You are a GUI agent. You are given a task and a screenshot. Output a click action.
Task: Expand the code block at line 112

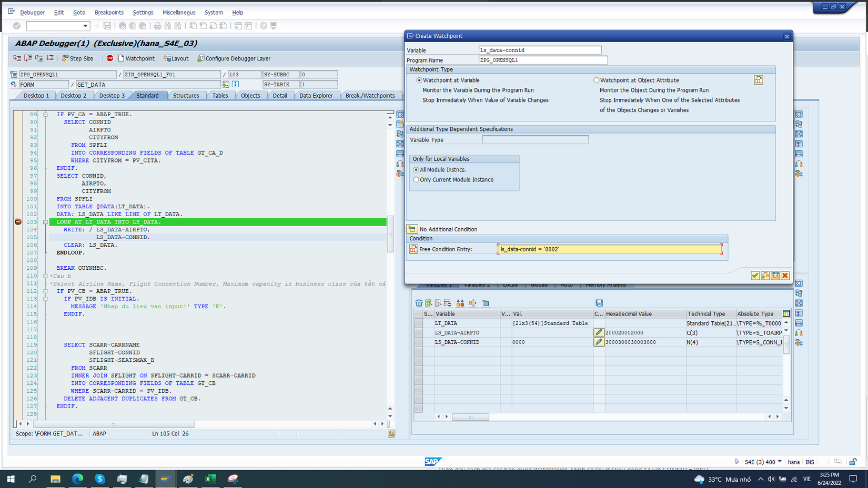tap(46, 291)
